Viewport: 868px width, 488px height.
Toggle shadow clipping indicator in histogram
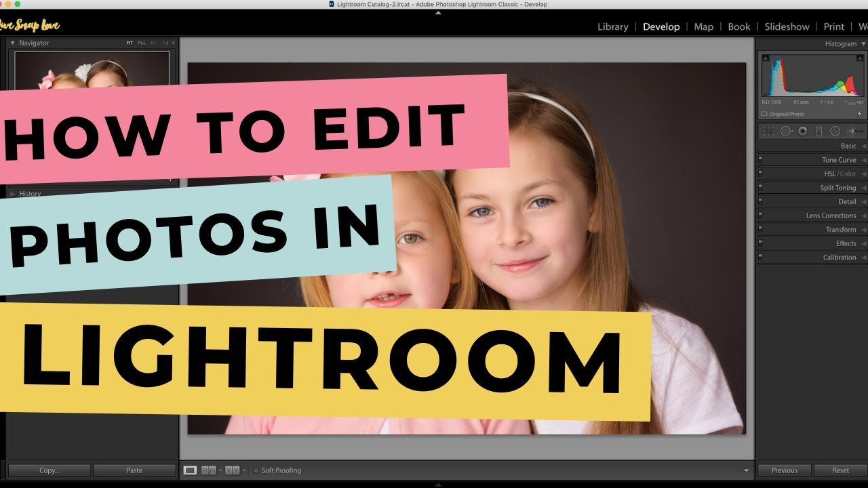[x=765, y=58]
